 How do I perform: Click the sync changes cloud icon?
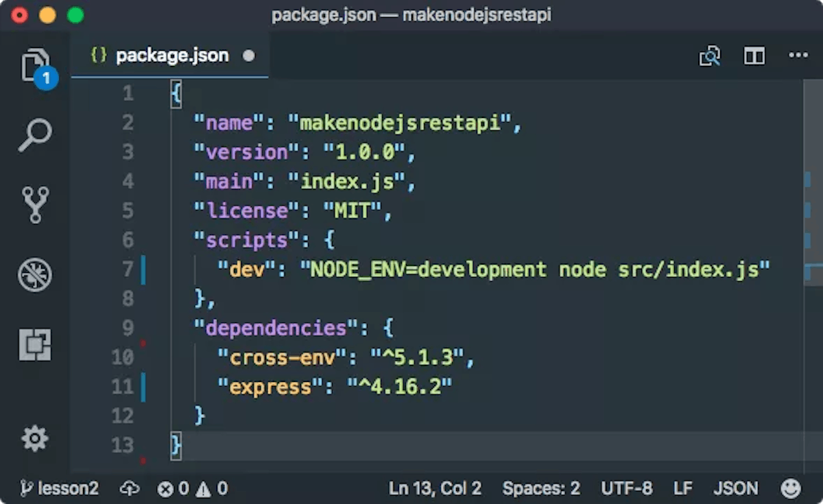pos(129,488)
